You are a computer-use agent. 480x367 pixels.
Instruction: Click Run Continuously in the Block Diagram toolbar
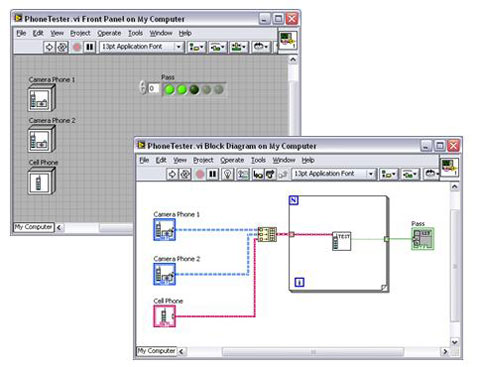point(185,174)
